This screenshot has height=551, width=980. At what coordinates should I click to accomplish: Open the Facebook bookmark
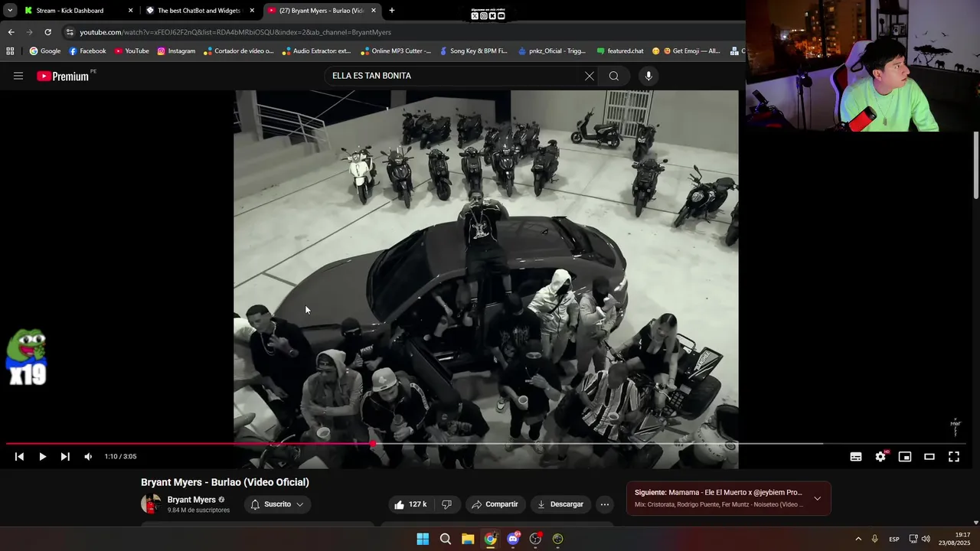tap(87, 51)
